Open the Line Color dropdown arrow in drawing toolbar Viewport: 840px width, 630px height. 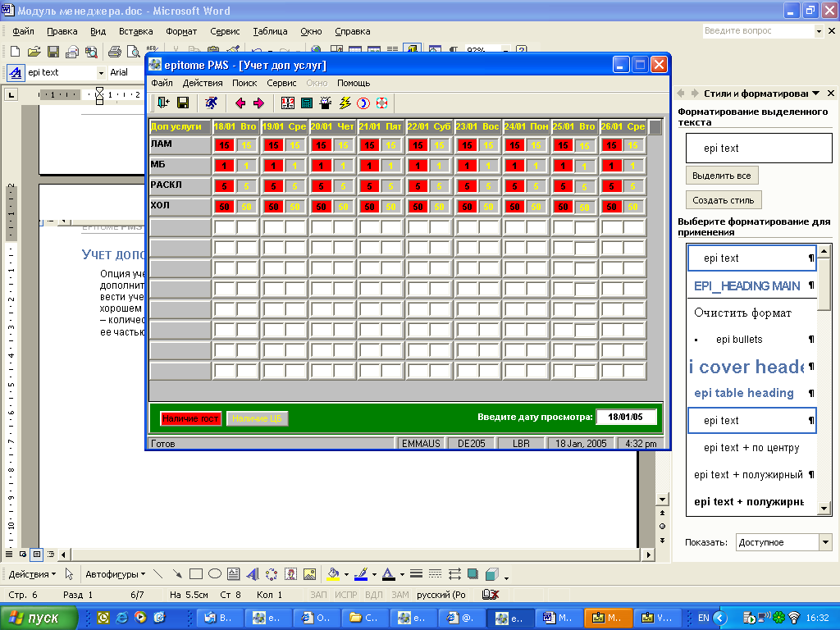(x=374, y=575)
